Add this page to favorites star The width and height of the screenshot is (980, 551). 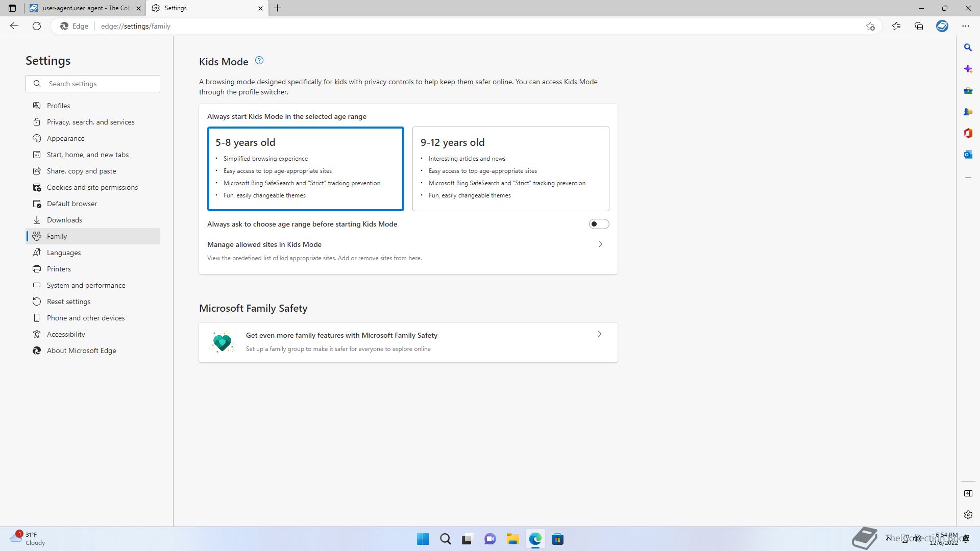coord(870,26)
